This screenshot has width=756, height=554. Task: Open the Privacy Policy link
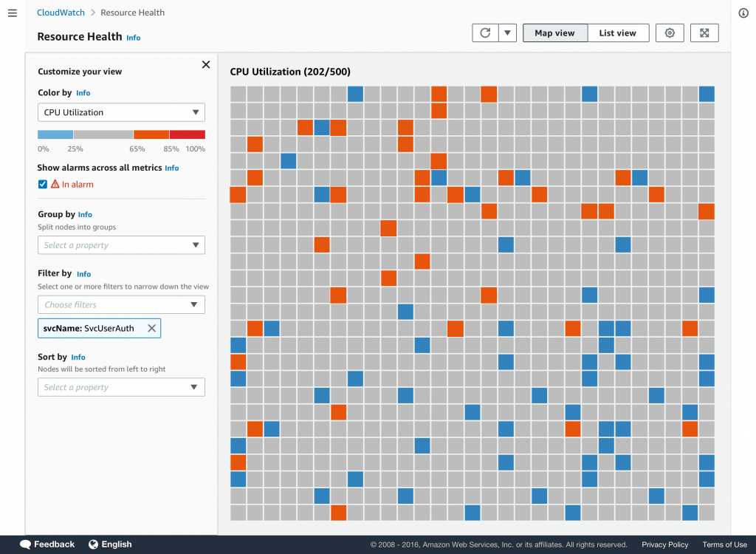(x=664, y=544)
